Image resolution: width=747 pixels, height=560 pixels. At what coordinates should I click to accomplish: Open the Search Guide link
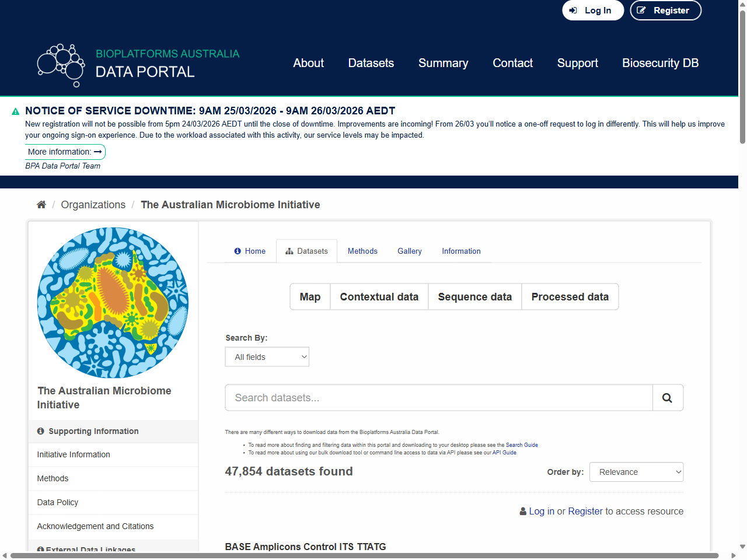(522, 445)
